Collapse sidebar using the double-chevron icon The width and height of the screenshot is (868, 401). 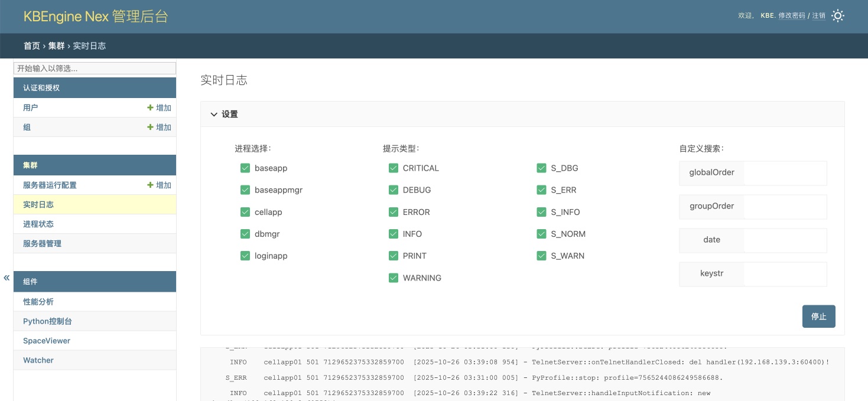[6, 278]
